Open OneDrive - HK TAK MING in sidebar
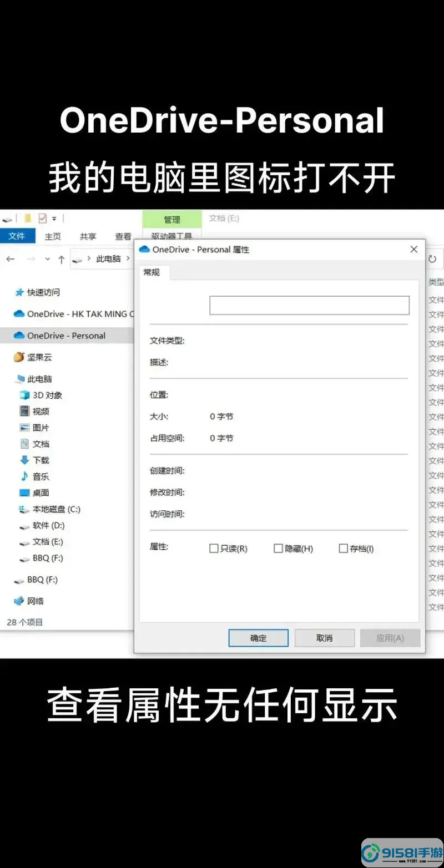This screenshot has height=868, width=444. click(74, 314)
